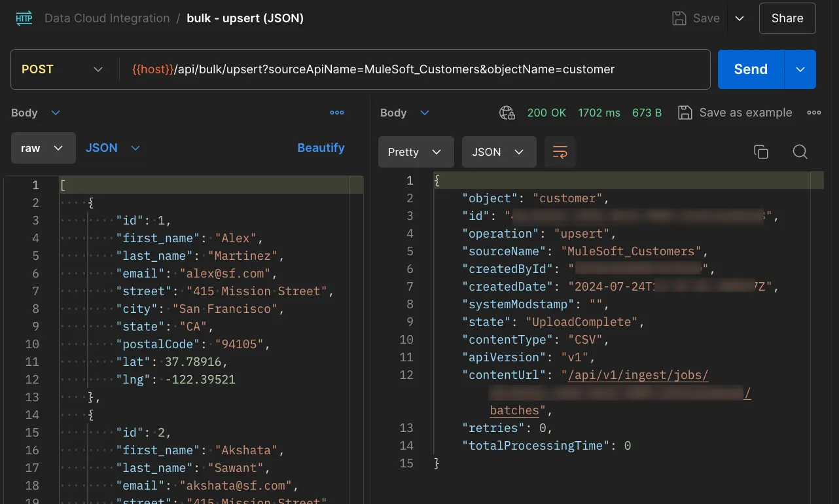Click the "customer" object value in response
The height and width of the screenshot is (504, 839).
[568, 198]
